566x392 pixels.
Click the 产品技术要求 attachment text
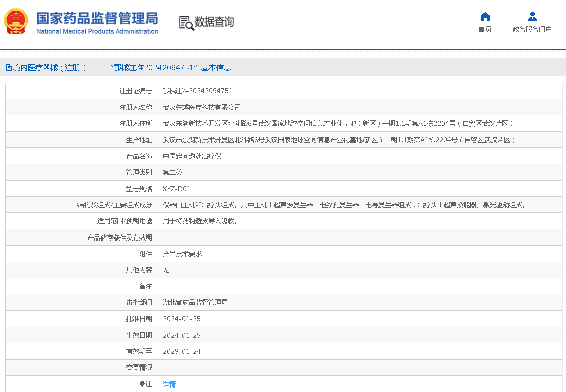182,254
